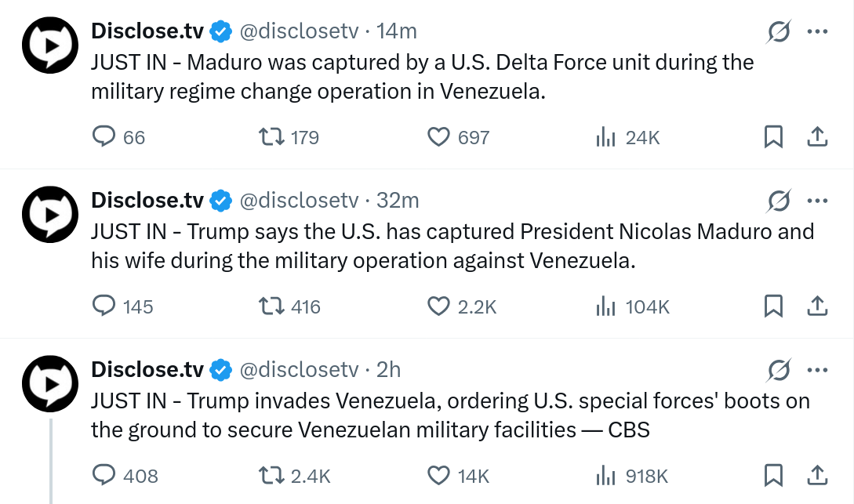Screen dimensions: 854x504
Task: Click Grok icon on the 14m post
Action: [778, 32]
